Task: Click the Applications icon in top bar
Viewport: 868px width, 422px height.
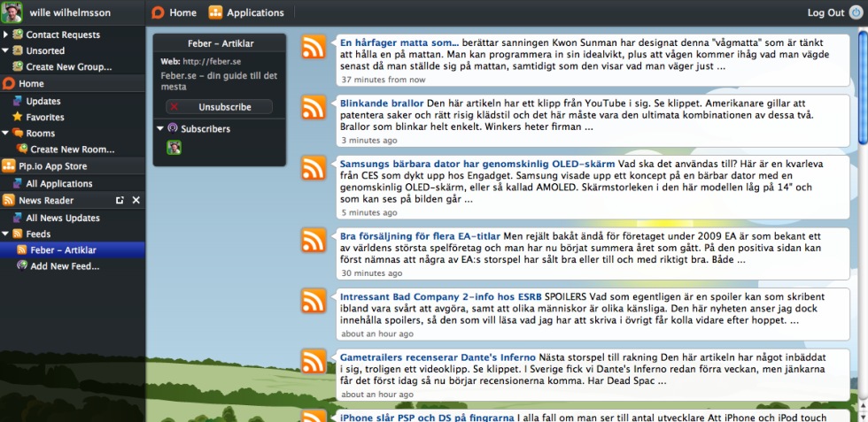Action: (x=215, y=12)
